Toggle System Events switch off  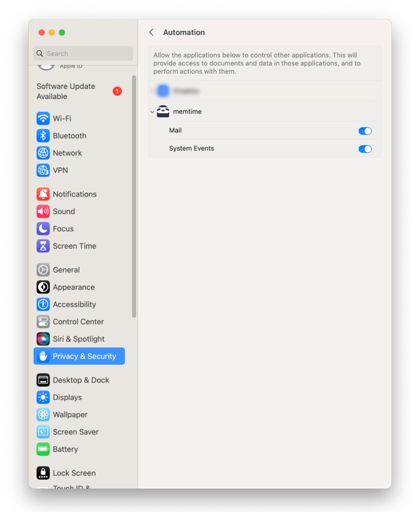365,149
